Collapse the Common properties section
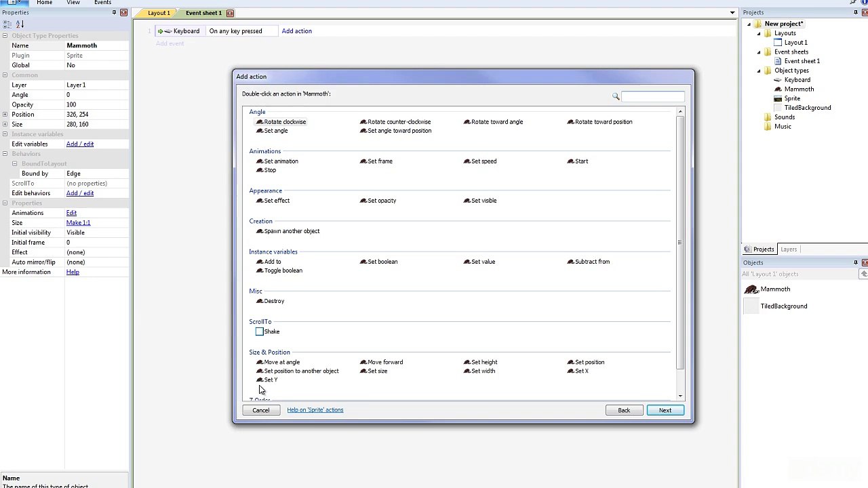The width and height of the screenshot is (868, 488). [5, 75]
